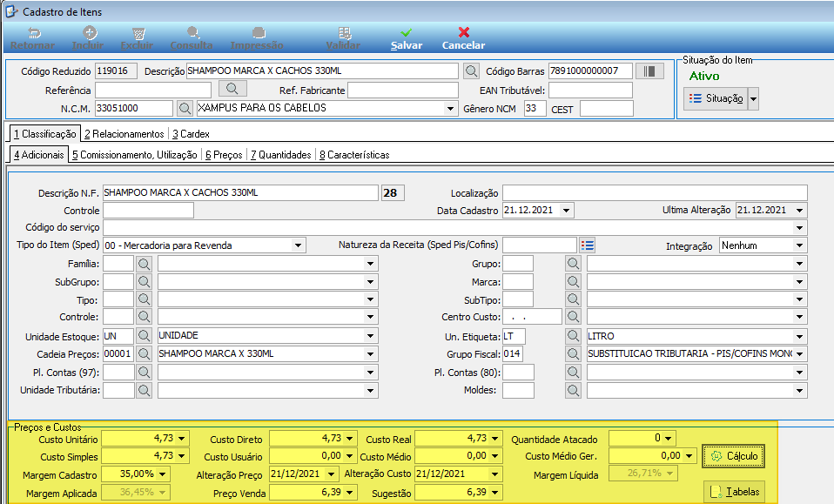834x504 pixels.
Task: Click the Consulta toolbar icon
Action: 193,33
